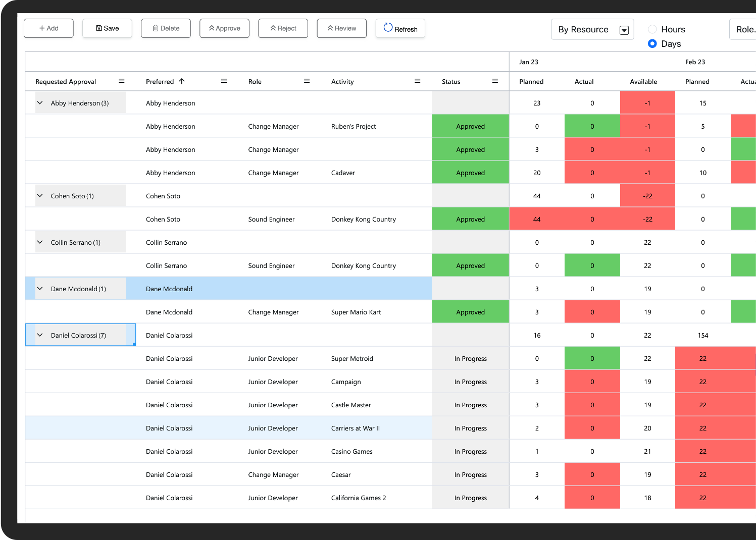The width and height of the screenshot is (756, 540).
Task: Open the Preferred column menu icon
Action: (x=224, y=81)
